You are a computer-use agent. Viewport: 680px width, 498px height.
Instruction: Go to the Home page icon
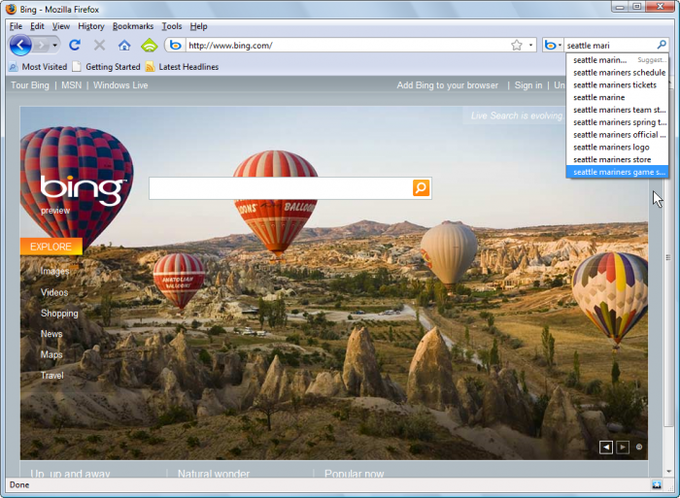tap(124, 45)
